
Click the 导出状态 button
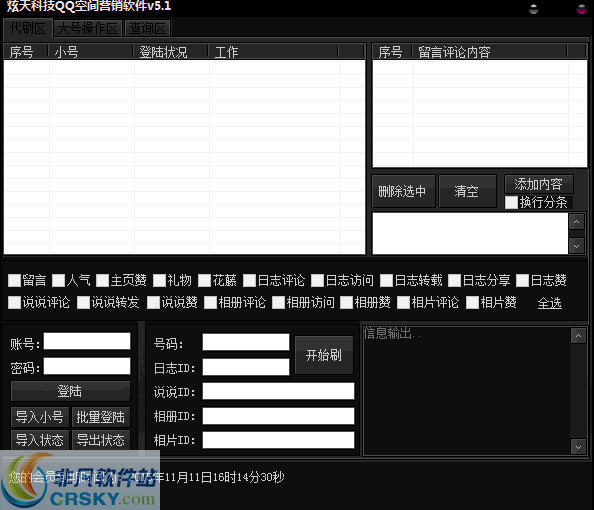[x=101, y=440]
